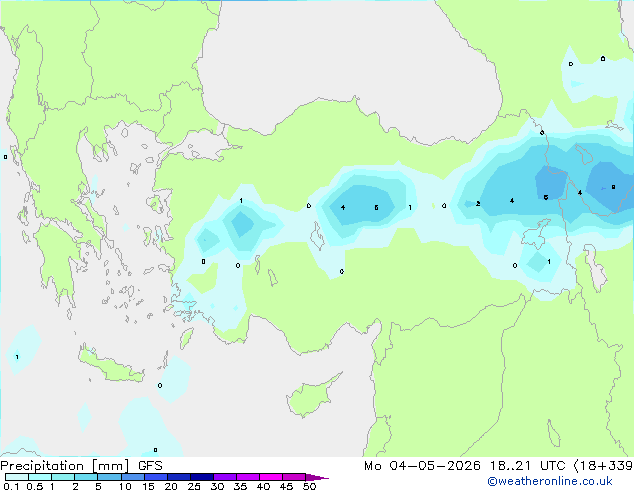Click the 'Mo 04-05-2026' date text
634x490 pixels.
tap(423, 466)
